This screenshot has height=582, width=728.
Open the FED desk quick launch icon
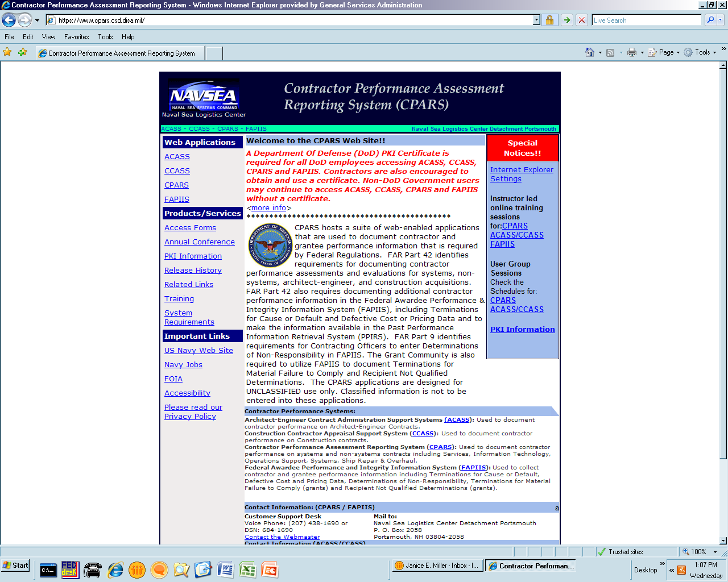(70, 569)
